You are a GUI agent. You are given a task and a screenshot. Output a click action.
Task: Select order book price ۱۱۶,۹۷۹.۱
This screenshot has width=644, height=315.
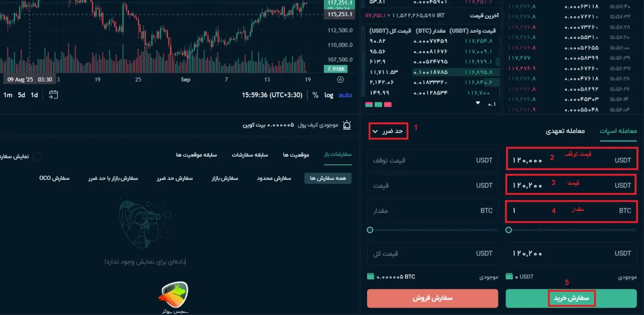(x=478, y=62)
